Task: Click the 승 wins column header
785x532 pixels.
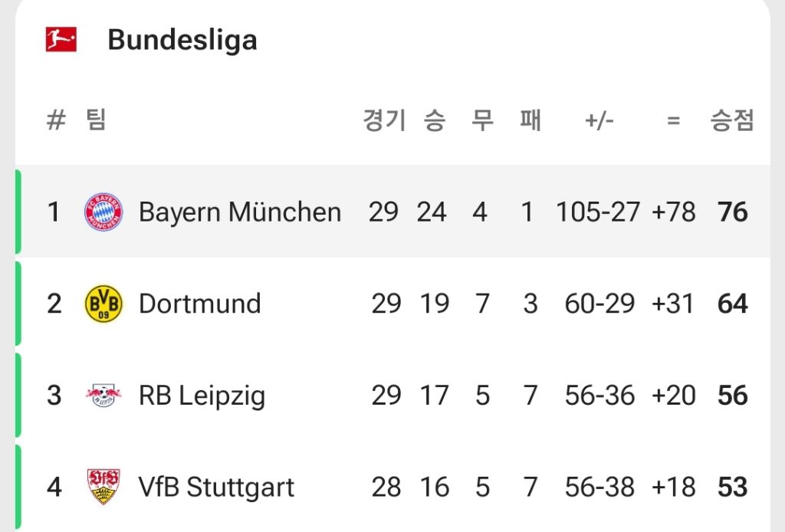Action: pos(434,120)
